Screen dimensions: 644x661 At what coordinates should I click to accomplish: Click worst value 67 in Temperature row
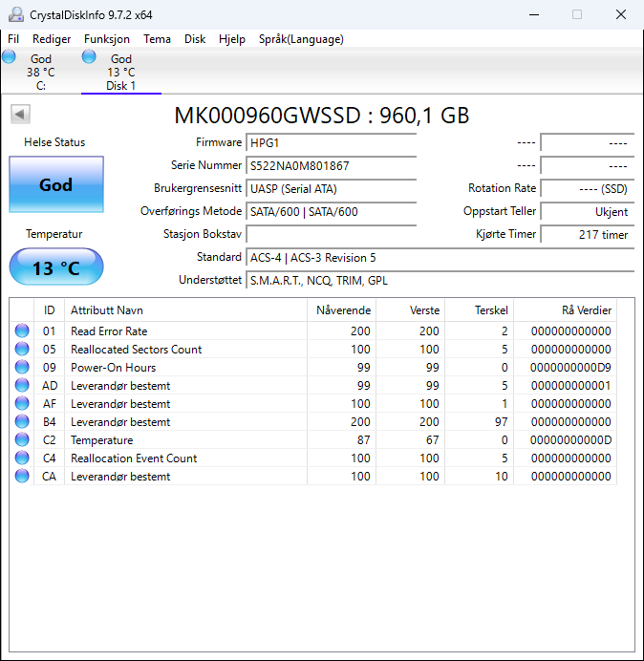432,440
